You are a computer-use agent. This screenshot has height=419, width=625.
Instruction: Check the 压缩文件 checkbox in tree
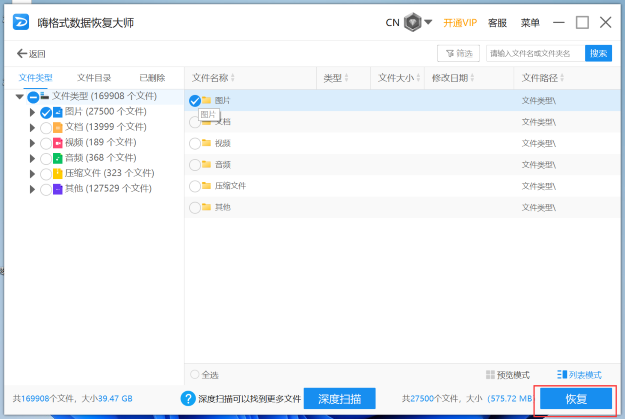(x=46, y=174)
